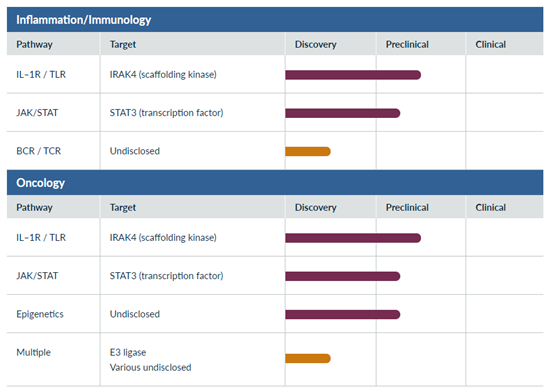Click the Target column header in Oncology
Screen dimensions: 554x392
[x=123, y=207]
